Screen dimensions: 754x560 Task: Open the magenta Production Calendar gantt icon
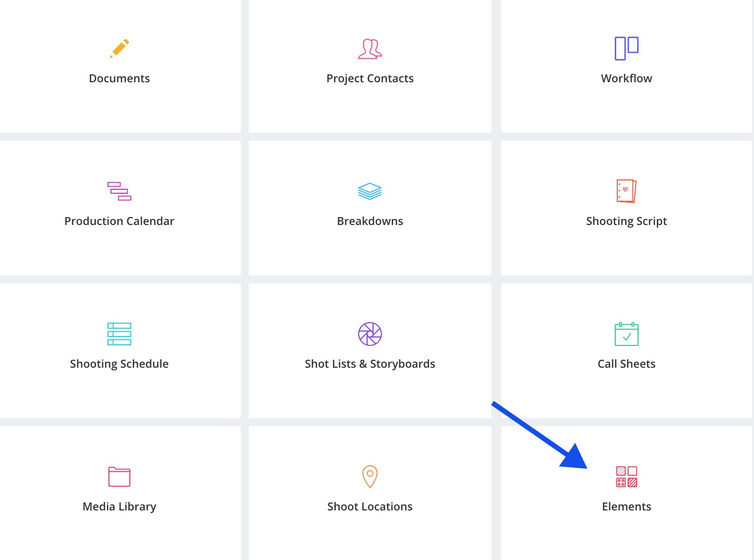[119, 191]
